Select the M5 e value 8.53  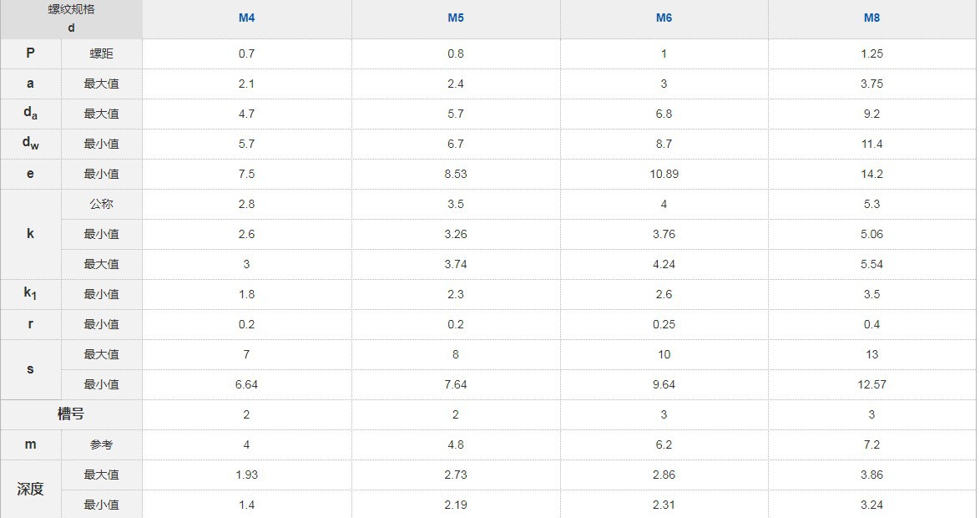(x=455, y=174)
